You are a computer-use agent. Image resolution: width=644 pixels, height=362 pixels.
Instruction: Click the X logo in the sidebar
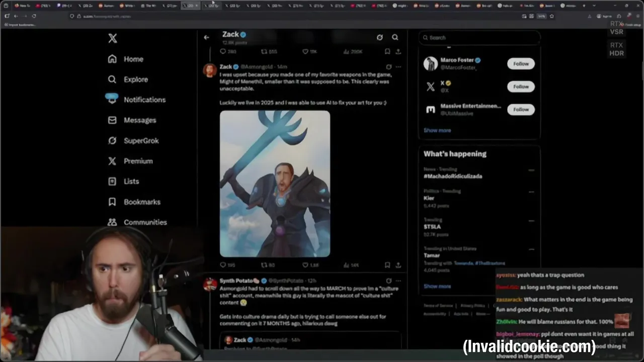[x=113, y=38]
